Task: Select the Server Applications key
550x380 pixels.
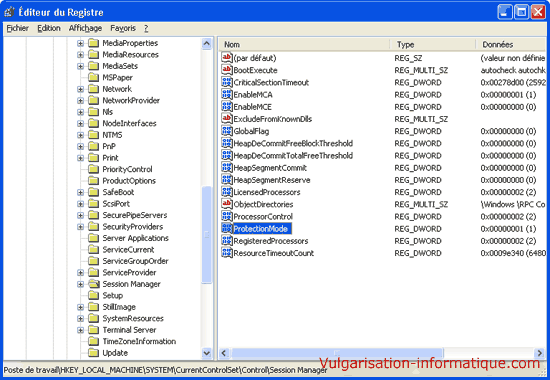Action: click(x=135, y=238)
